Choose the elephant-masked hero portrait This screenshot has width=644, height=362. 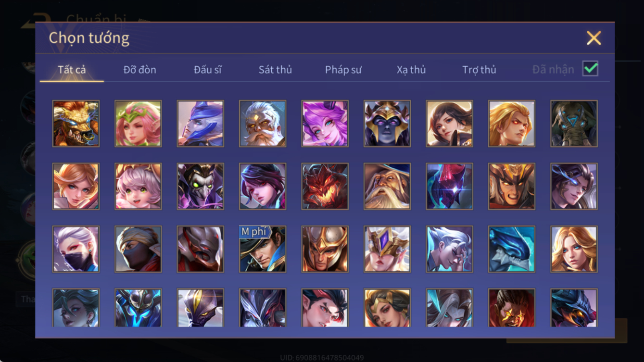click(574, 124)
